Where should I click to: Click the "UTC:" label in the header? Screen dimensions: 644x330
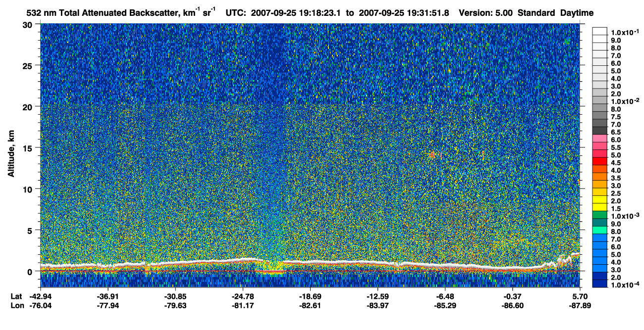pos(236,13)
